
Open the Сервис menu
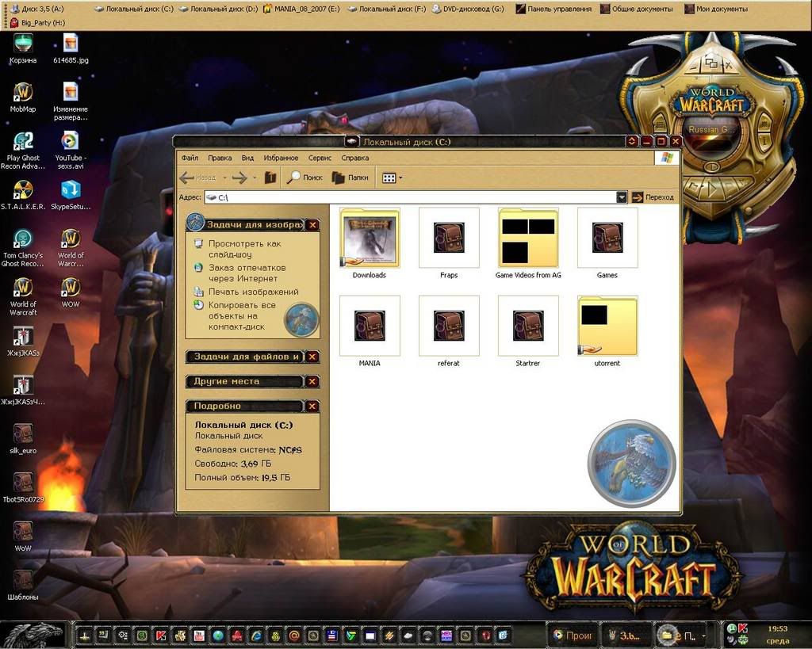320,158
